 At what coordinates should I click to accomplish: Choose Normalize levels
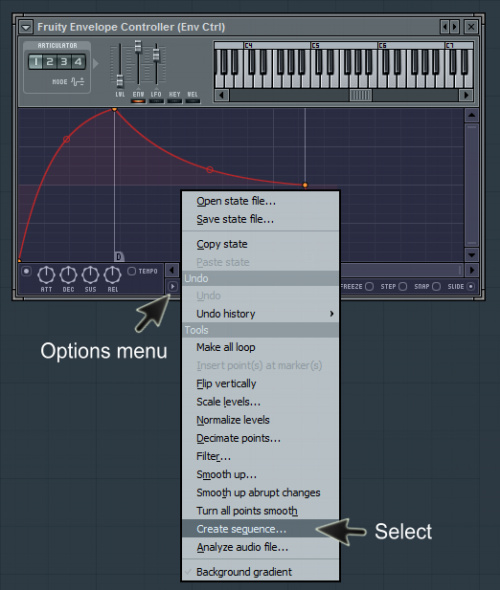[261, 420]
